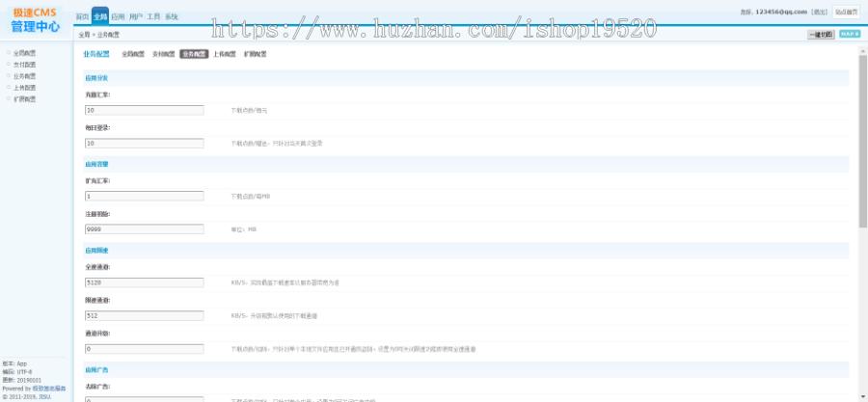Focus the 扩充汇率 input field
Viewport: 868px width, 402px height.
tap(145, 196)
